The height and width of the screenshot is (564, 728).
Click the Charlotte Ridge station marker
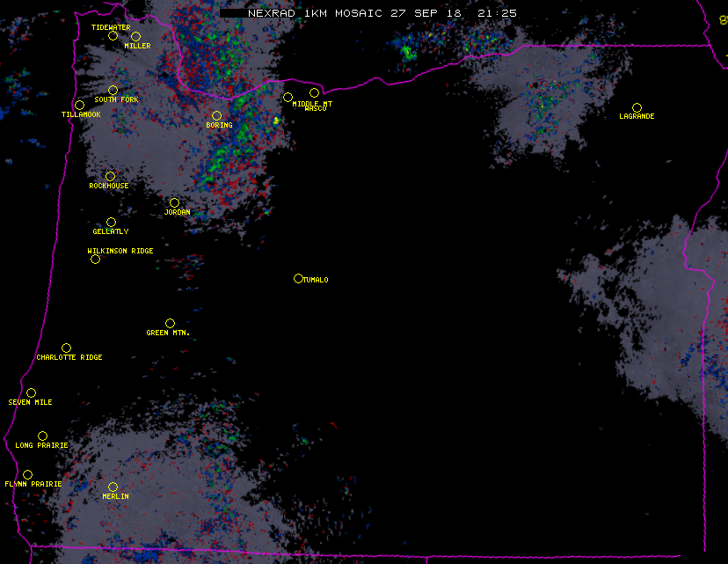(x=66, y=348)
